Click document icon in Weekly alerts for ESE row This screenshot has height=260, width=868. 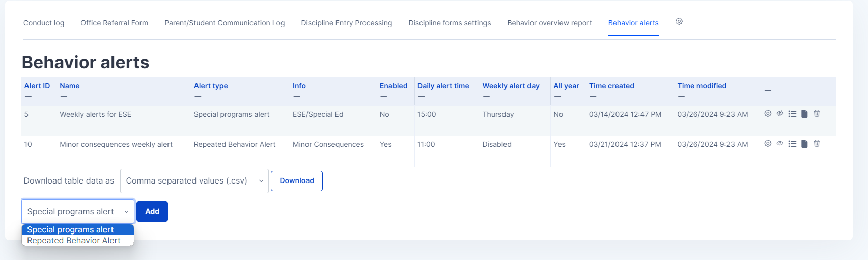804,114
